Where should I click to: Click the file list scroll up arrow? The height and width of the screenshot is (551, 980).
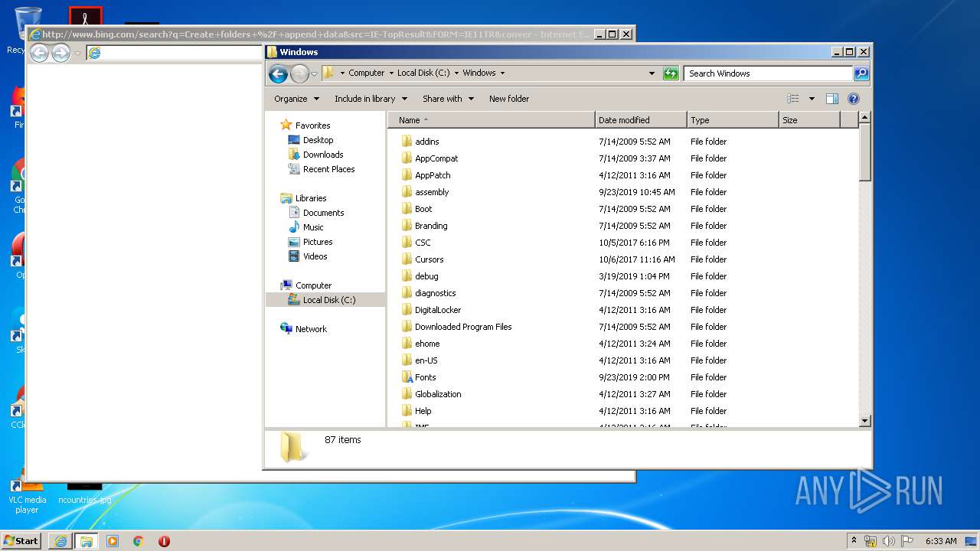[x=864, y=118]
